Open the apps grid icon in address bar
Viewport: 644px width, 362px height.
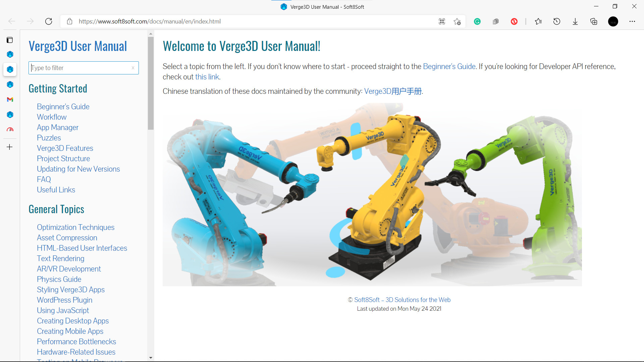pos(442,21)
